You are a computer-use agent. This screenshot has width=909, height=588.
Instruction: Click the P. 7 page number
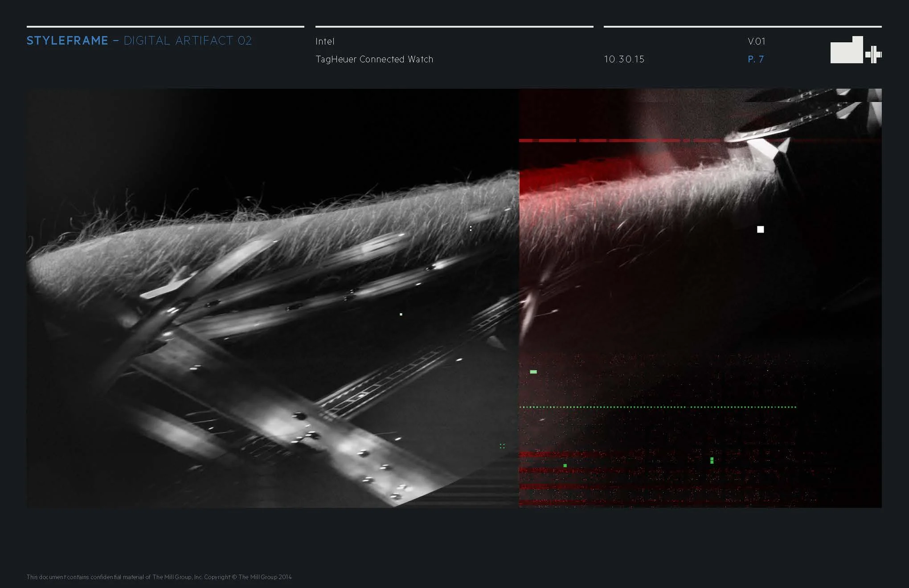pos(756,59)
